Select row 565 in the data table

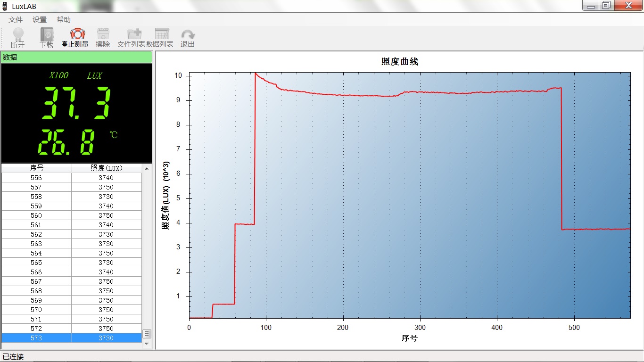72,263
